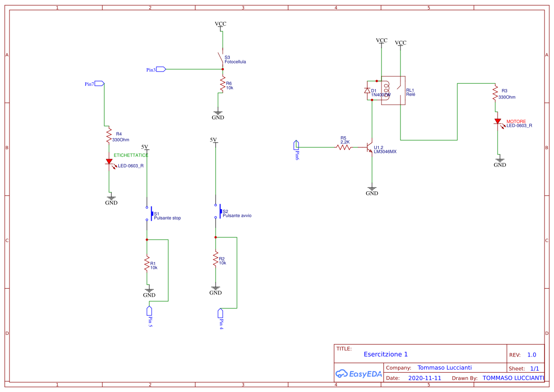The image size is (554, 392).
Task: Click the 'LM3046MX' part name text
Action: 385,151
